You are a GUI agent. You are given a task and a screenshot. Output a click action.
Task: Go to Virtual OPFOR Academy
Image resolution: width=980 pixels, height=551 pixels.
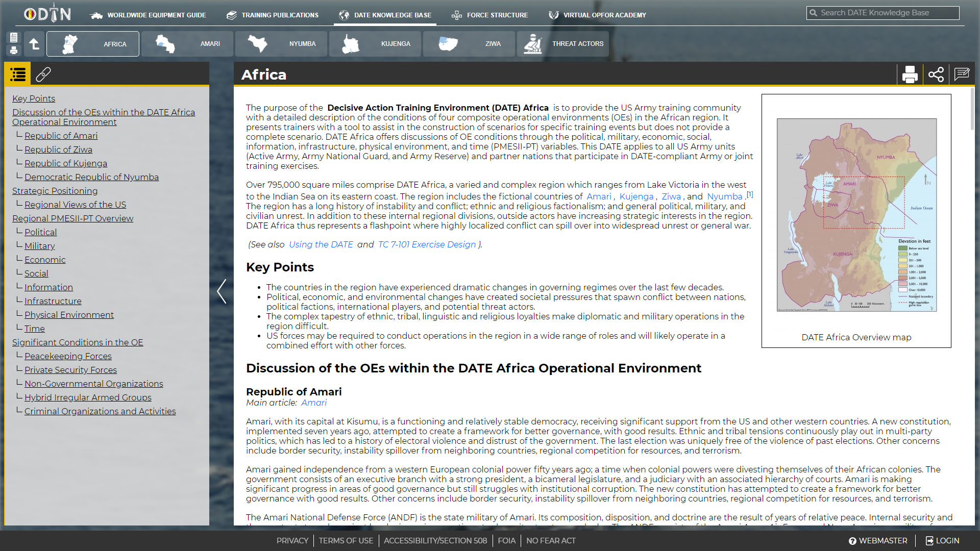[x=597, y=15]
